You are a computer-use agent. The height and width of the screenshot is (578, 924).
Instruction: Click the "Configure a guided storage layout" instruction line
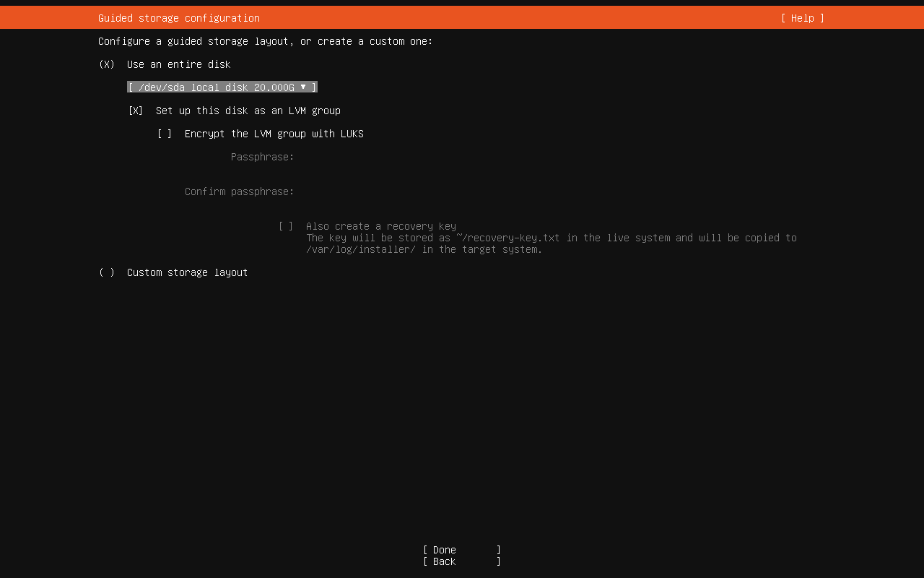[265, 41]
